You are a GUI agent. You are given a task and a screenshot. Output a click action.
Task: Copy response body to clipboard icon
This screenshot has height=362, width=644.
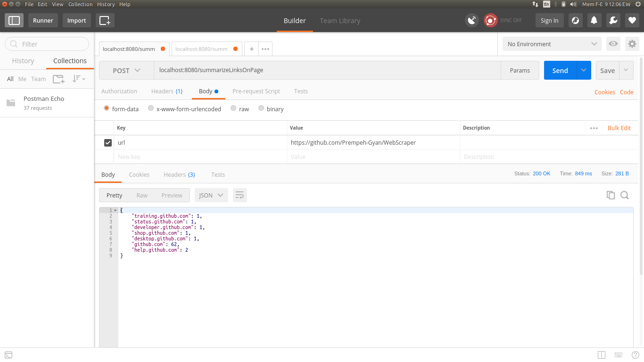click(x=611, y=195)
